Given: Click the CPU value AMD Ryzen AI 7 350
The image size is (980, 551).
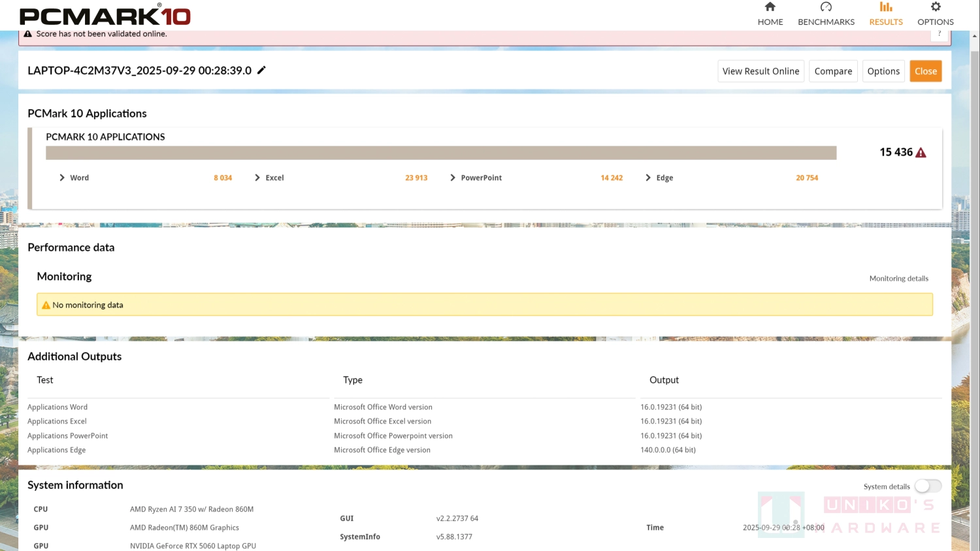Looking at the screenshot, I should pyautogui.click(x=191, y=510).
